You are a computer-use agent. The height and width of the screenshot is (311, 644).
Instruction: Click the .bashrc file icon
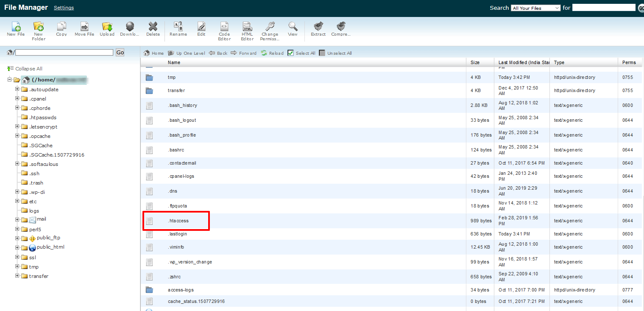pos(149,150)
